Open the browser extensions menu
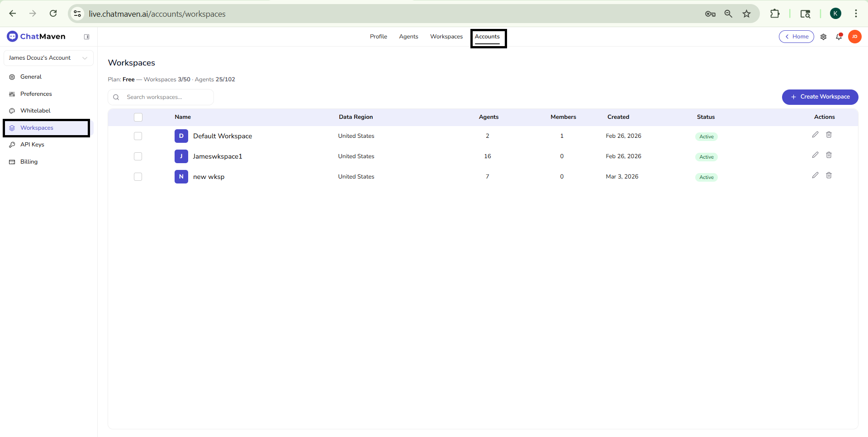868x437 pixels. 775,14
